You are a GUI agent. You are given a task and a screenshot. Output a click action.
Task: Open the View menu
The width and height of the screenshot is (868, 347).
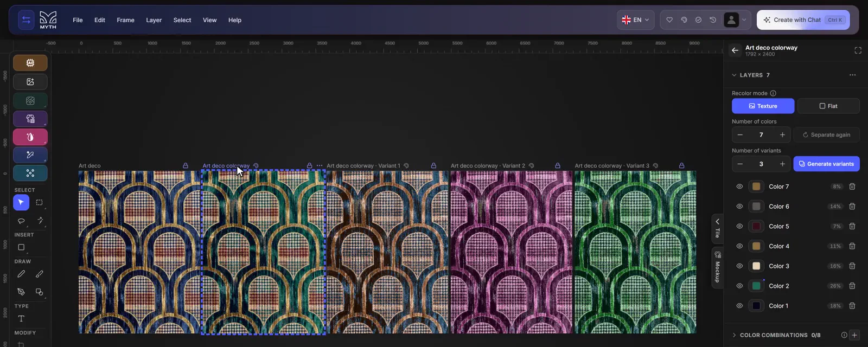coord(209,20)
